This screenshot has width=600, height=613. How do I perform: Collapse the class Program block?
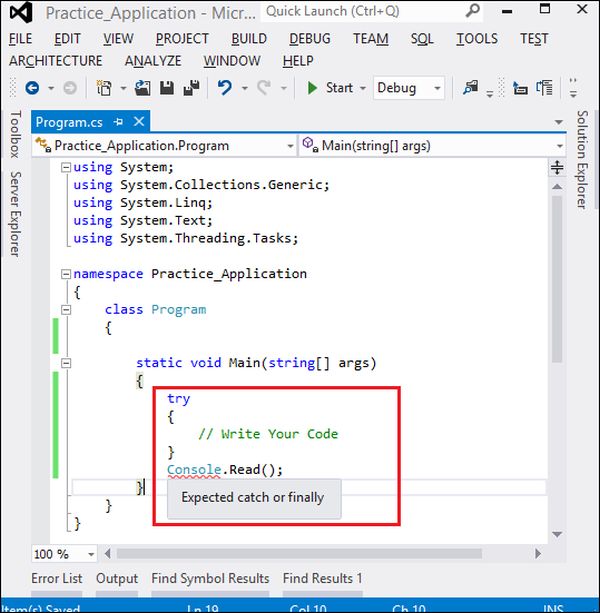[66, 310]
